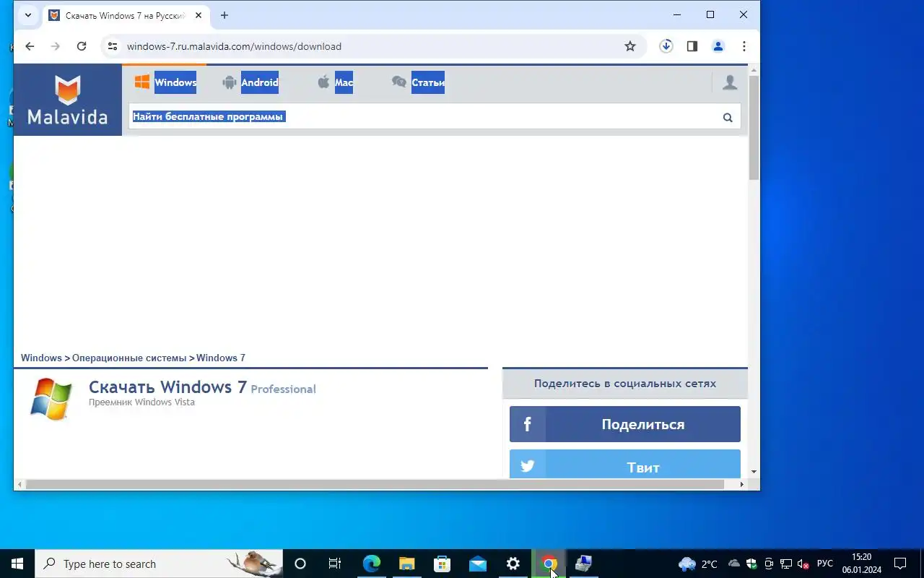Open the Mac section in Malavida nav
Viewport: 924px width, 578px height.
[335, 82]
